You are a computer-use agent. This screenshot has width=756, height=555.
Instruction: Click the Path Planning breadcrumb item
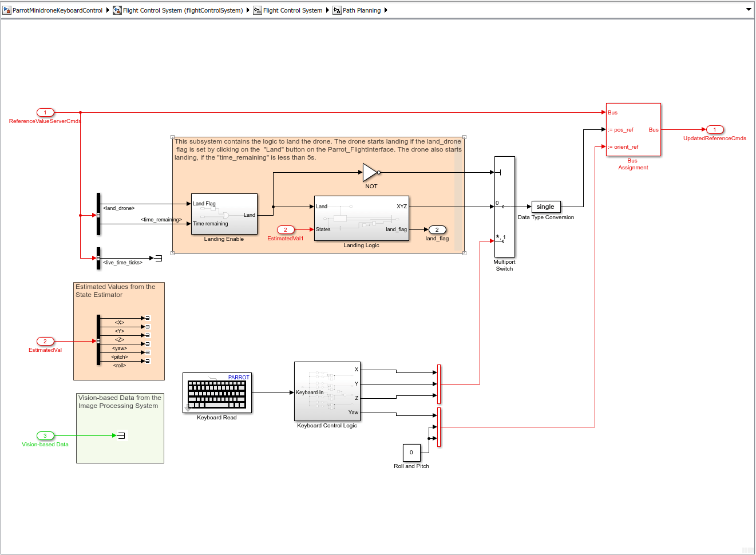point(361,10)
